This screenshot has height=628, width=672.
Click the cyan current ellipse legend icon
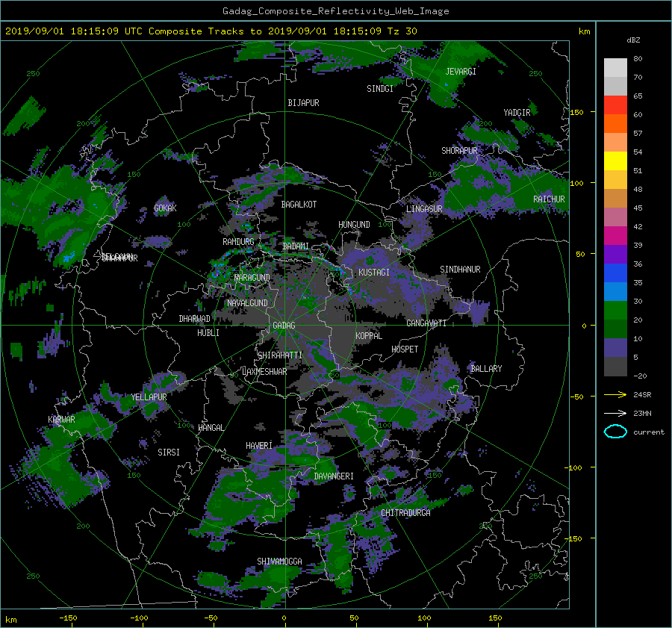click(x=615, y=432)
